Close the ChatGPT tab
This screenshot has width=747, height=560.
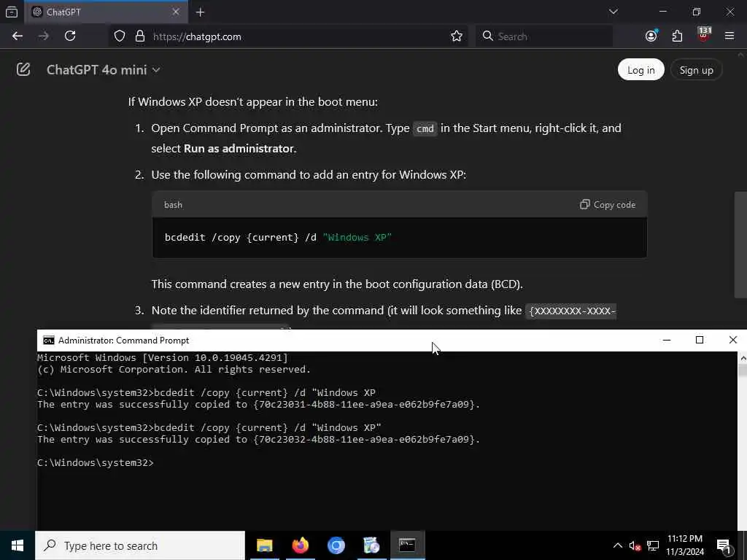176,12
